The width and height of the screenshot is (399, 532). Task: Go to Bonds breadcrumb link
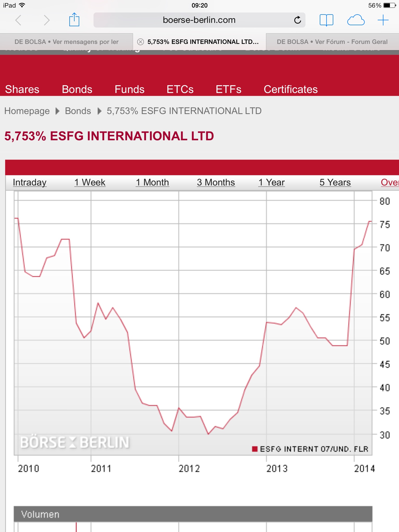coord(78,111)
